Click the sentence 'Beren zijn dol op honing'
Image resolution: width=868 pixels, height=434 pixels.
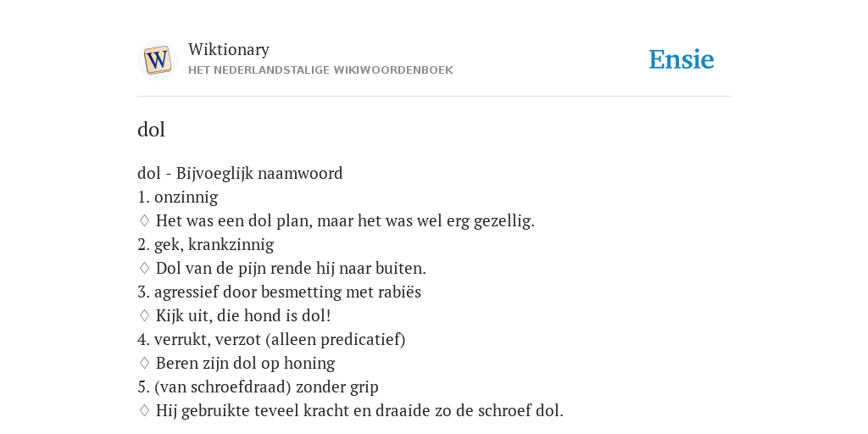245,363
